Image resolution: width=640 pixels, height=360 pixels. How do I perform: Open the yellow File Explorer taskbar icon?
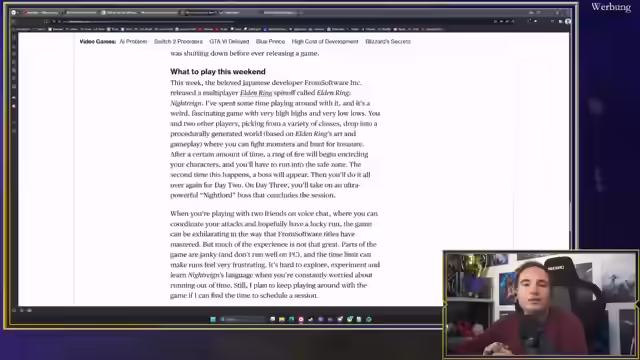(282, 319)
